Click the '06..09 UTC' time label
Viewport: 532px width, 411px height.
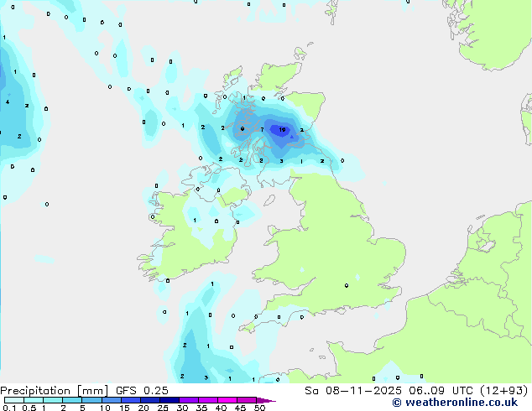[441, 391]
